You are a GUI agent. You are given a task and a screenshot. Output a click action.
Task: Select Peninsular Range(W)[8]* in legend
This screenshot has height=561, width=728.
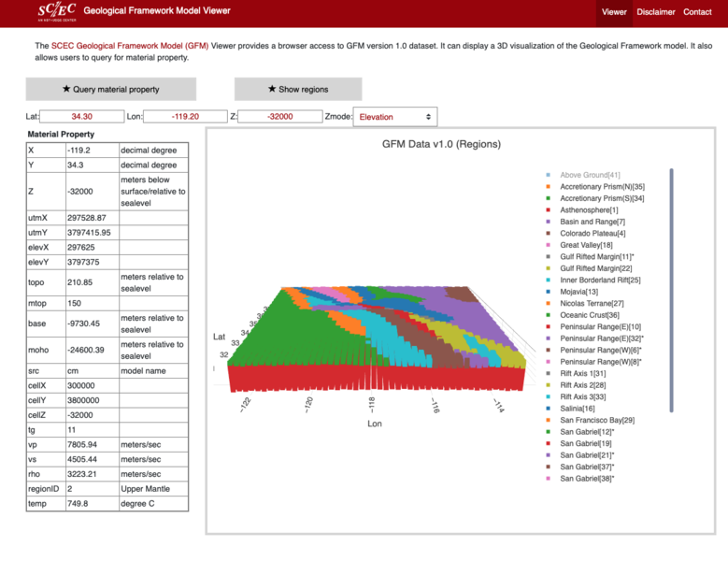coord(593,362)
